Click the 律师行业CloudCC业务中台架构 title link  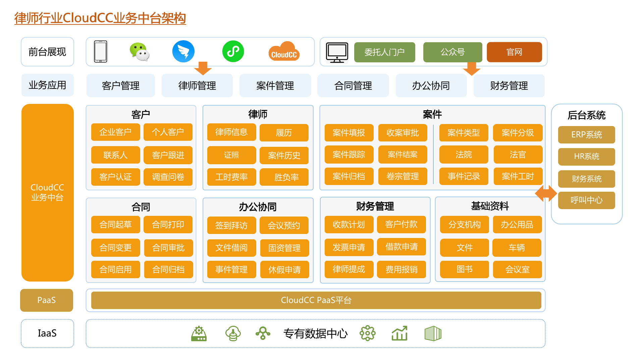tap(100, 18)
